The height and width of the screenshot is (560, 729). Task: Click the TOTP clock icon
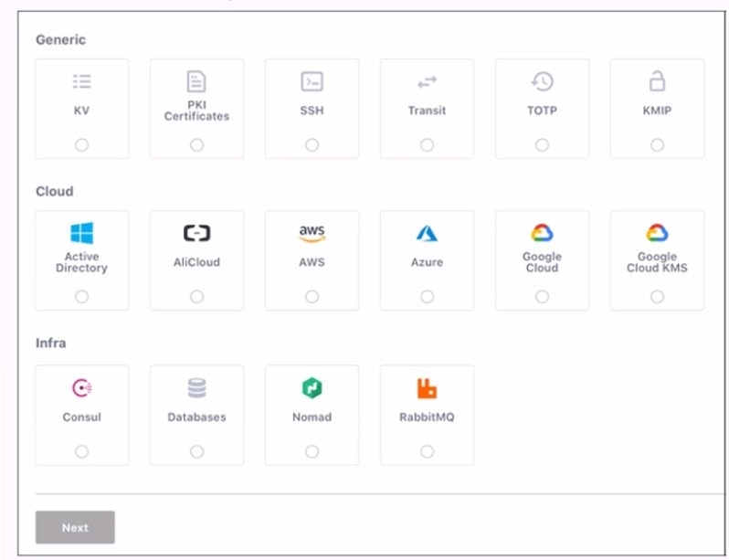click(x=542, y=81)
